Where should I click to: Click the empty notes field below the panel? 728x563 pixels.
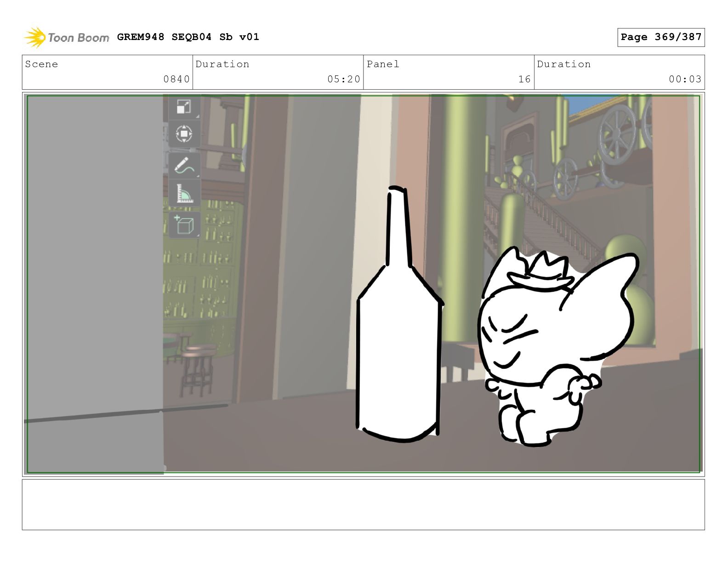coord(363,505)
